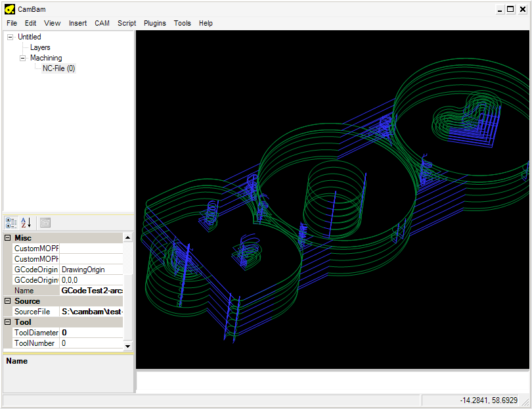Screen dimensions: 532x409
Task: Open the Script menu
Action: point(127,23)
